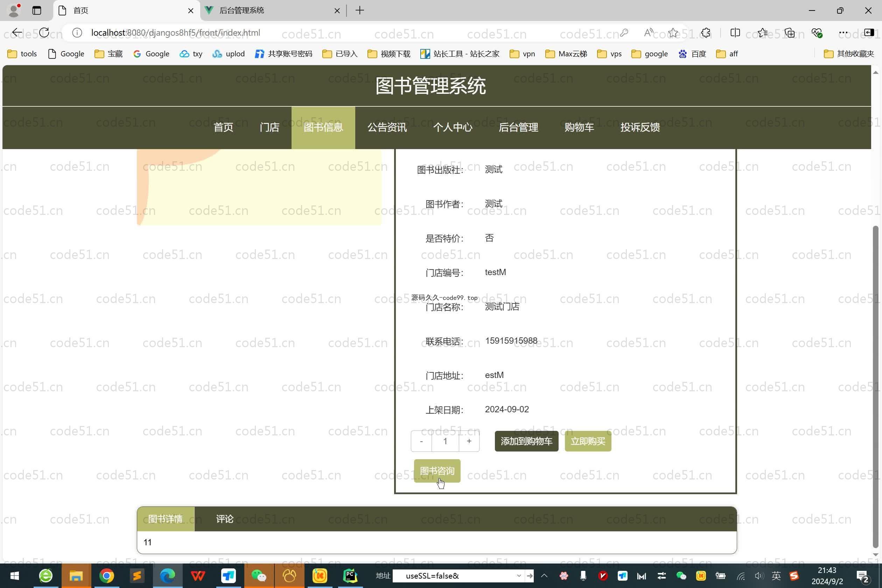This screenshot has width=882, height=588.
Task: Click the 添加到购物车 button
Action: pos(526,441)
